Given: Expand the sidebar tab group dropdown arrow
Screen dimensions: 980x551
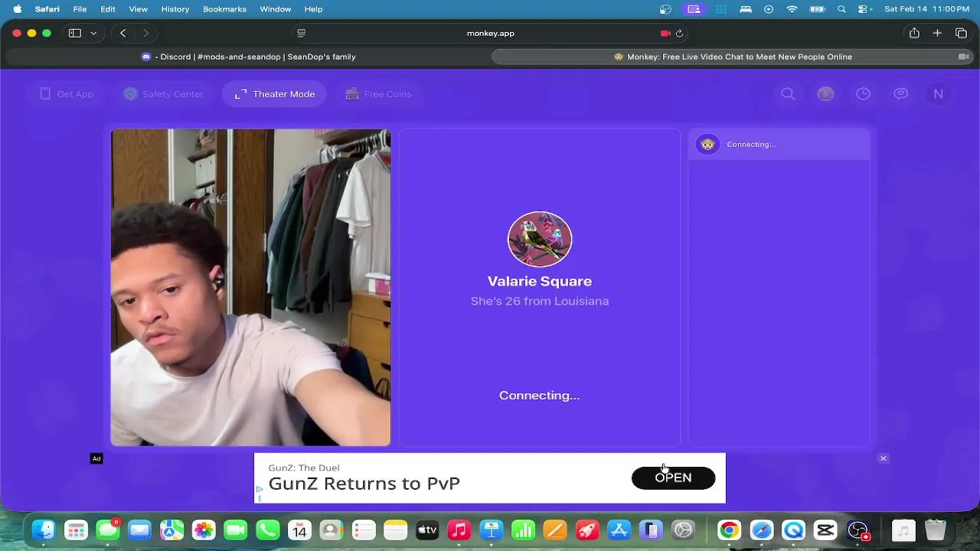Looking at the screenshot, I should pos(93,33).
